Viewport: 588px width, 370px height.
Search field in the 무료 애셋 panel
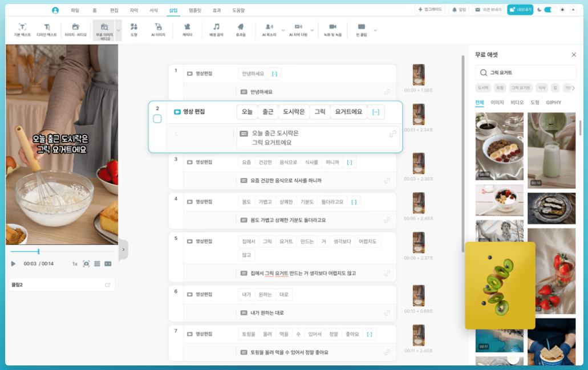(525, 72)
